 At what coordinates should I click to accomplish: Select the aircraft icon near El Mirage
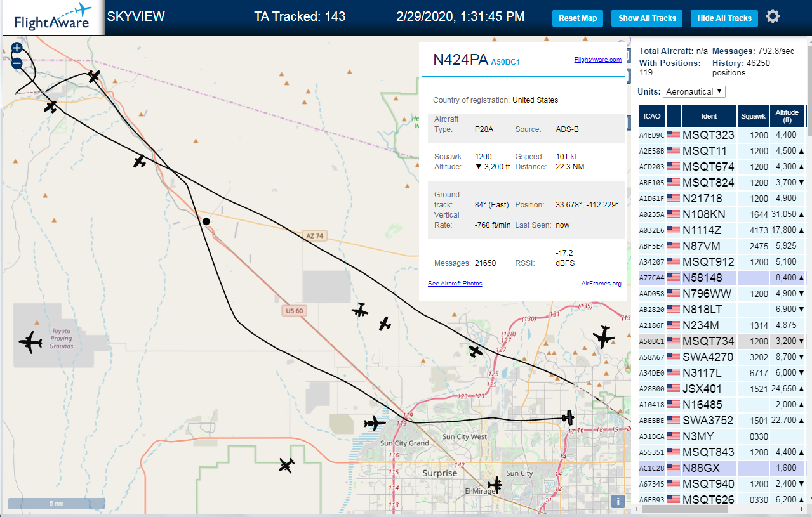click(x=495, y=485)
